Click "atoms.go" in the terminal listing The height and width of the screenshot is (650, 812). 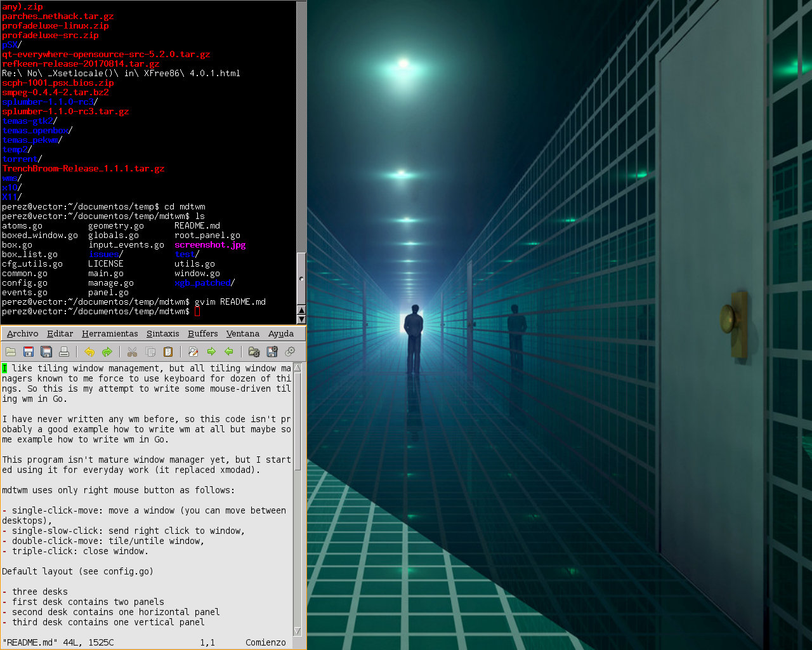[22, 226]
